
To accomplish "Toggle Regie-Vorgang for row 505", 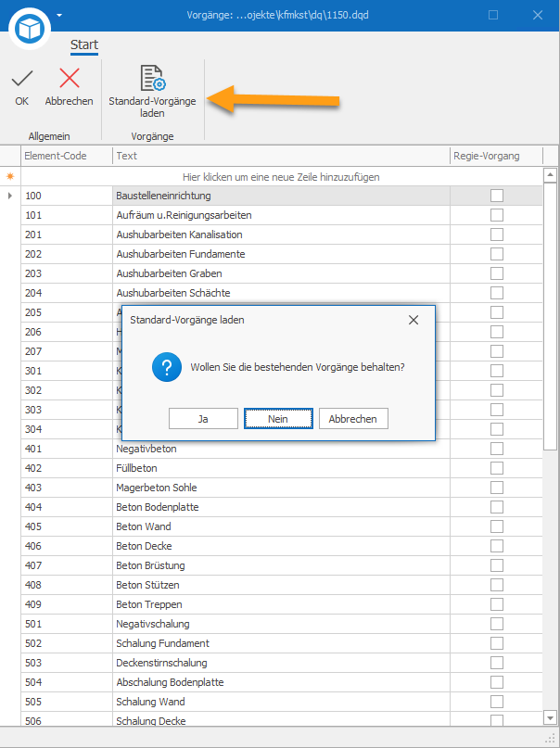I will (497, 702).
